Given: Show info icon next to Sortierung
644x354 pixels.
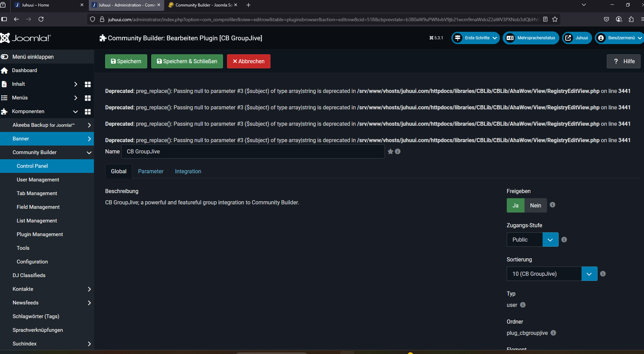Looking at the screenshot, I should point(603,274).
